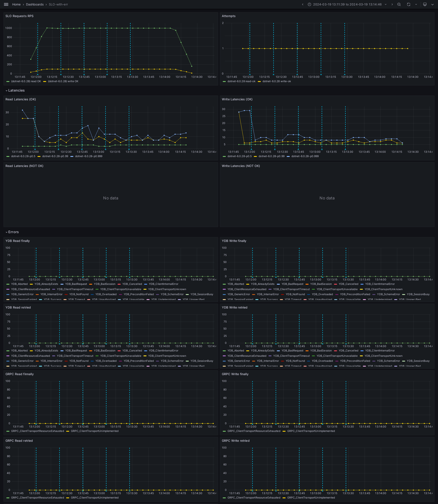Select YDB_Overloaded in YDB Read finally legend
Screen dimensions: 438x504
pyautogui.click(x=106, y=295)
